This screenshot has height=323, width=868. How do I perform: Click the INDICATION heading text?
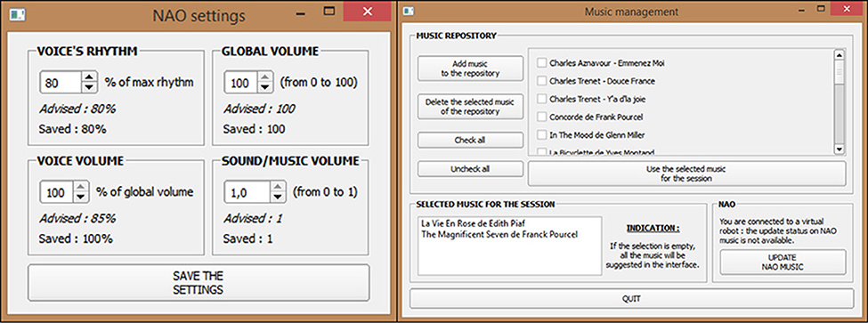[x=653, y=228]
